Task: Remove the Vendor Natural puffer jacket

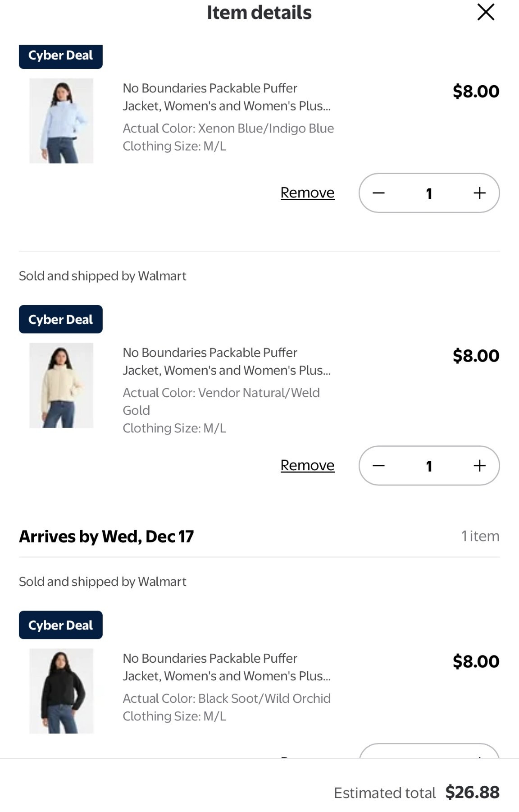Action: coord(307,465)
